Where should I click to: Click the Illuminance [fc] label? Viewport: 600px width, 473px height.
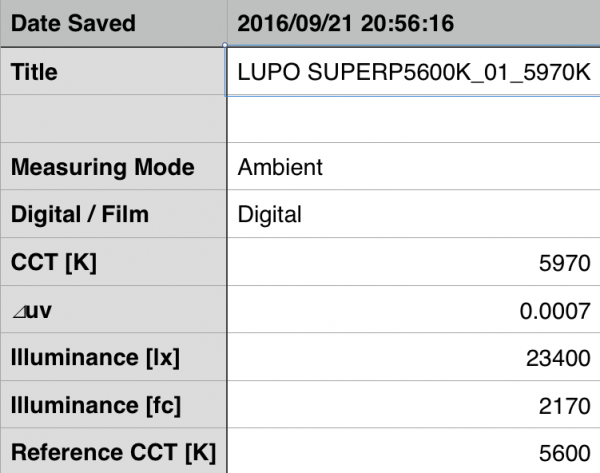(x=90, y=405)
